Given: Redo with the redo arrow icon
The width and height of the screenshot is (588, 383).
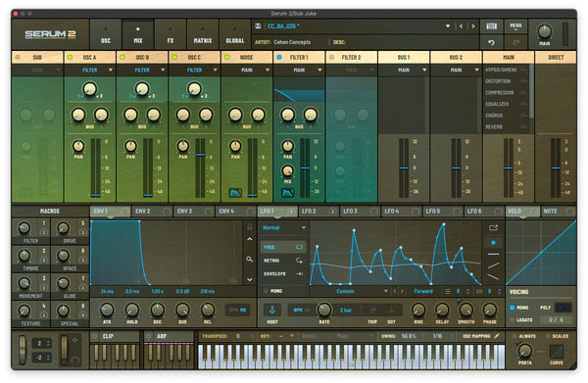Looking at the screenshot, I should (515, 42).
